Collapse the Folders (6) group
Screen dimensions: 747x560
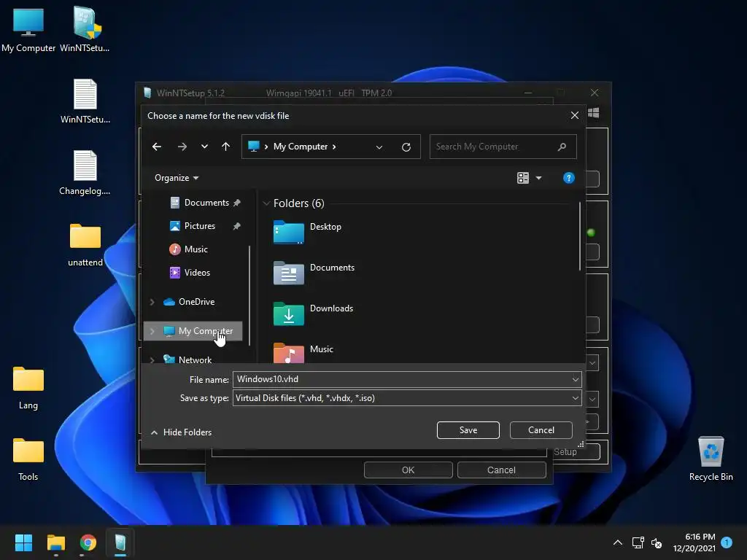pos(266,203)
